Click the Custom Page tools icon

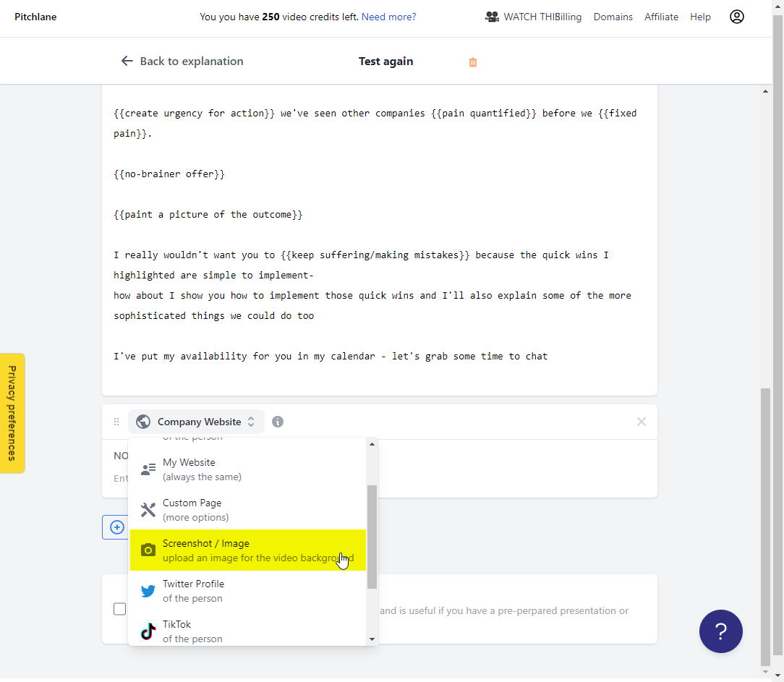click(x=148, y=510)
